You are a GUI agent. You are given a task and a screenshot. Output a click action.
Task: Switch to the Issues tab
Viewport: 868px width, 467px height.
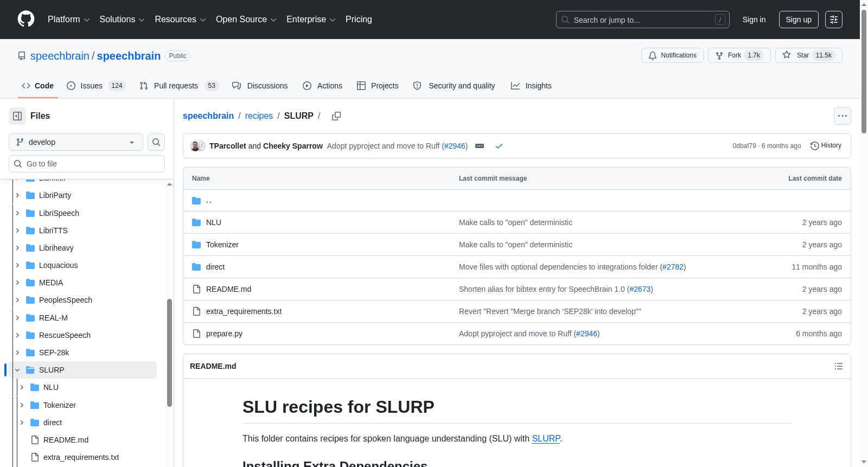click(96, 86)
